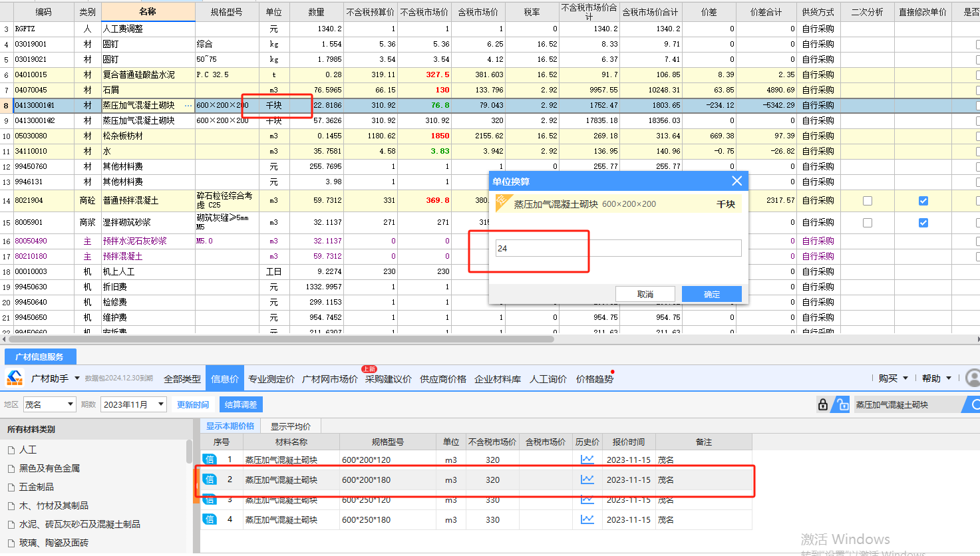Click 取消 in the 单位换算 dialog

(645, 294)
